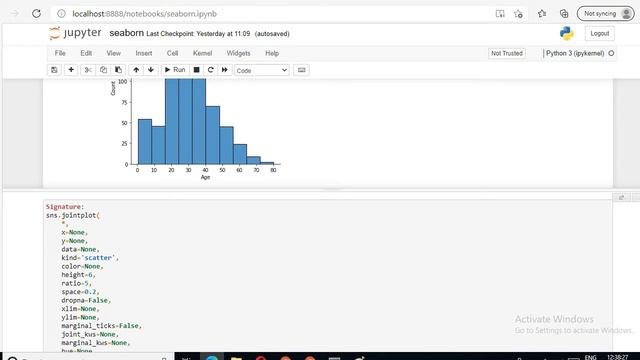
Task: Go forward with the browser arrow
Action: tap(15, 13)
